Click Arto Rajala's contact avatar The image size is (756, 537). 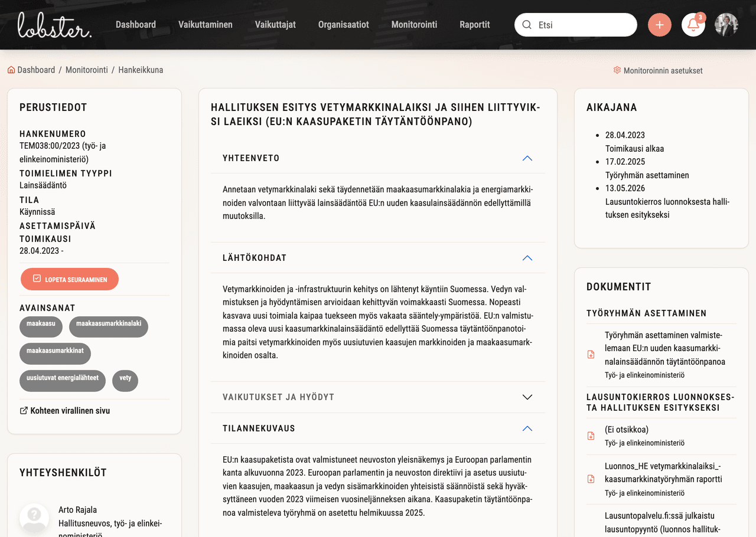[34, 518]
